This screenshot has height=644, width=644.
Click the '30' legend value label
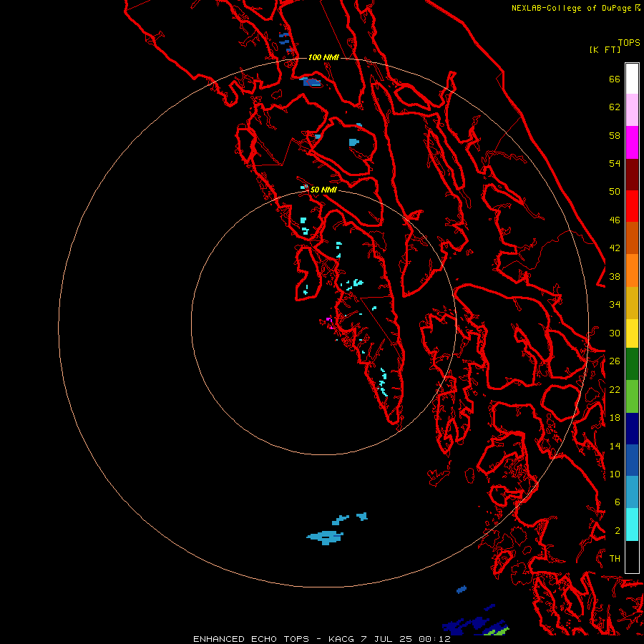pyautogui.click(x=615, y=333)
